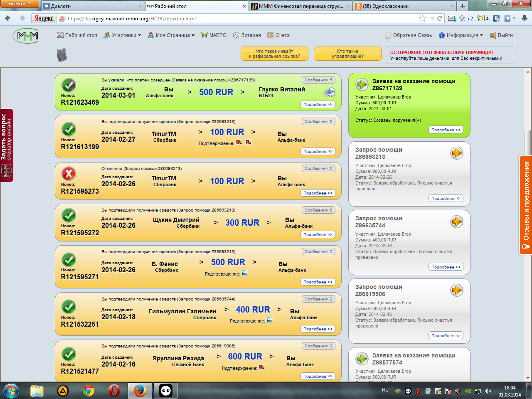Switch to the Диалоги tab
The width and height of the screenshot is (532, 399).
[x=92, y=6]
